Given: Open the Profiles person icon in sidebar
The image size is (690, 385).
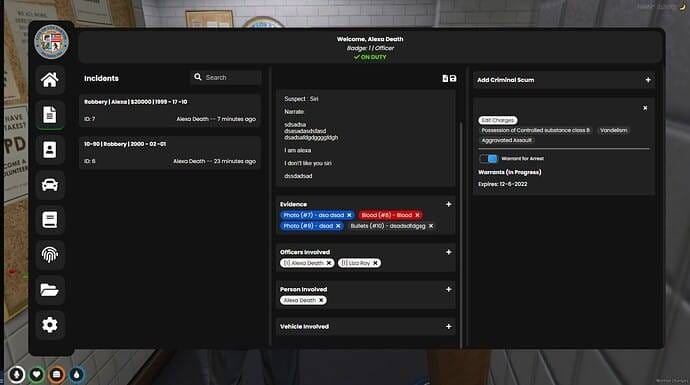Looking at the screenshot, I should tap(50, 150).
